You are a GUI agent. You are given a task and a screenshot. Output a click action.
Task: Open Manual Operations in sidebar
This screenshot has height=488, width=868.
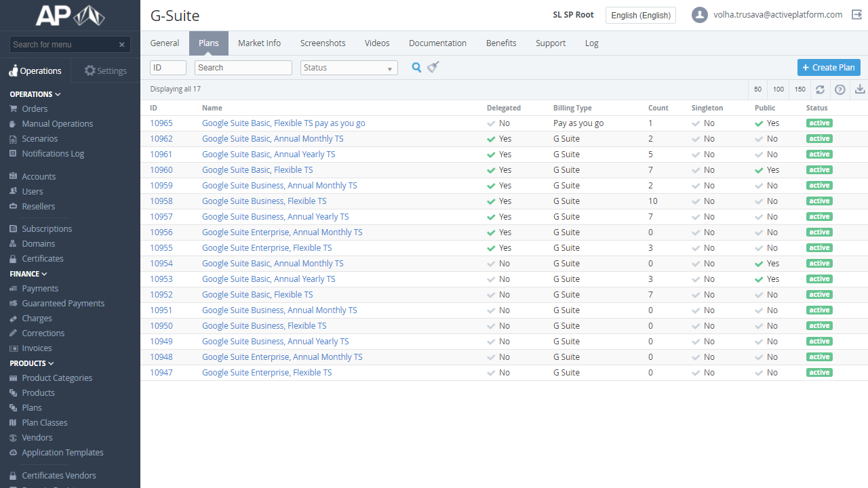coord(58,123)
